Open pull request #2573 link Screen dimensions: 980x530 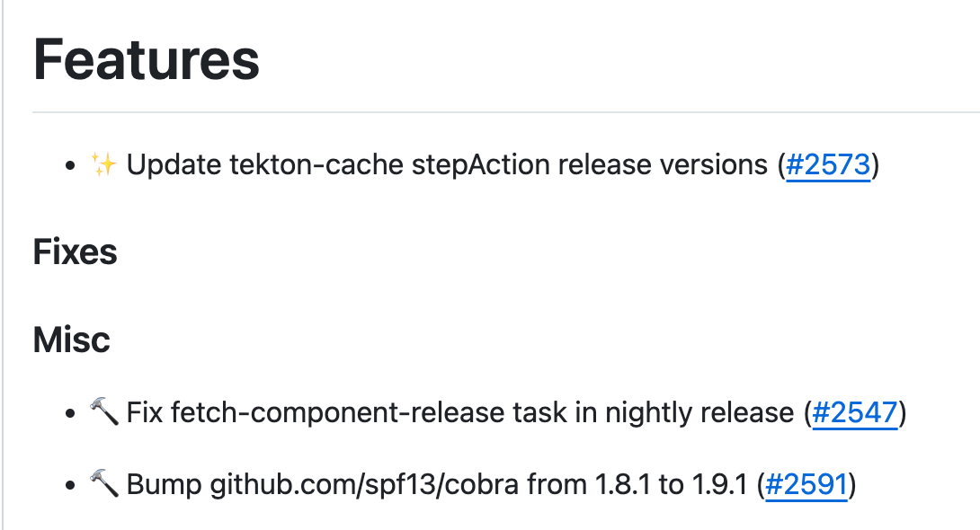coord(828,165)
